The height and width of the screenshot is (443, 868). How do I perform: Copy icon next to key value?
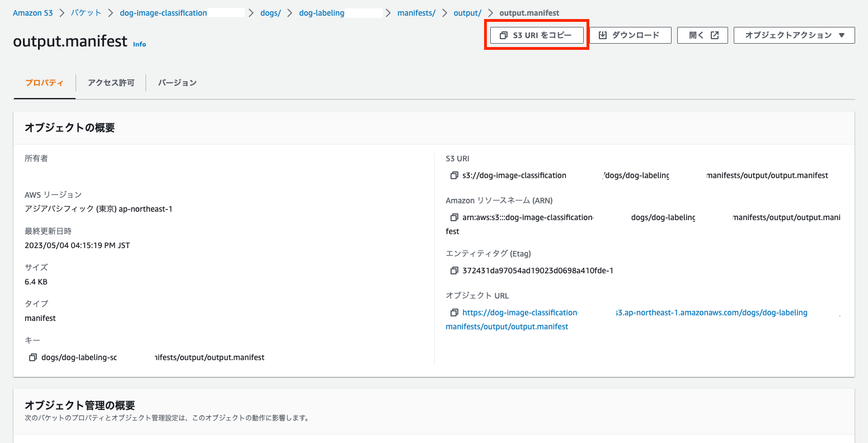[33, 357]
